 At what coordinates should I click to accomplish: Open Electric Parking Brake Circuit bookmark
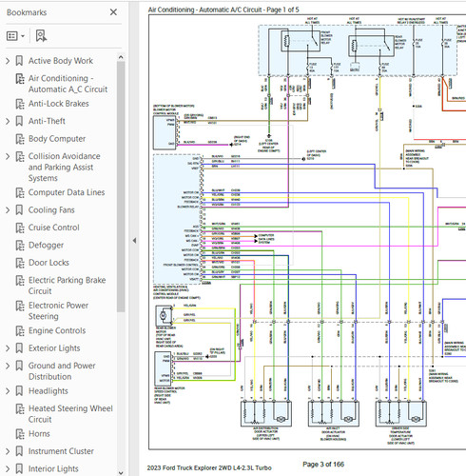point(68,286)
